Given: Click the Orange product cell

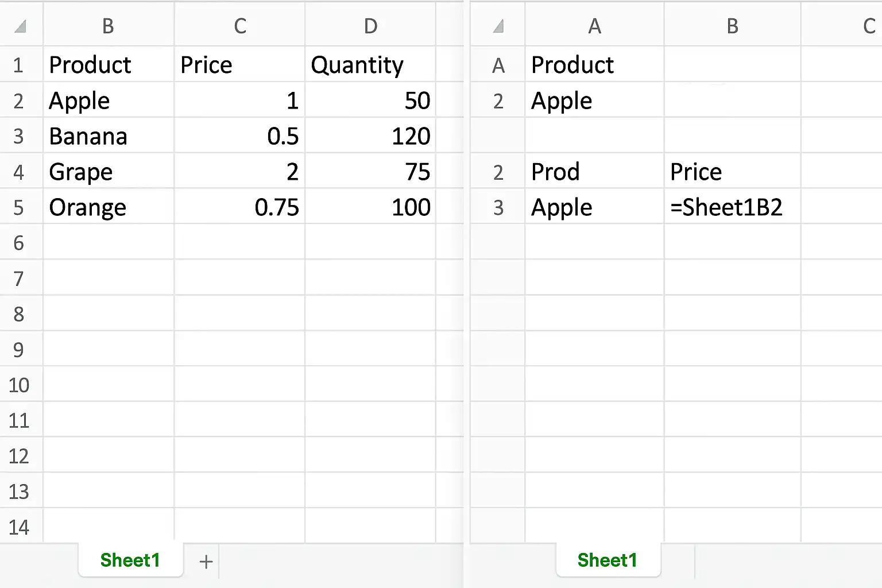Looking at the screenshot, I should [x=109, y=207].
